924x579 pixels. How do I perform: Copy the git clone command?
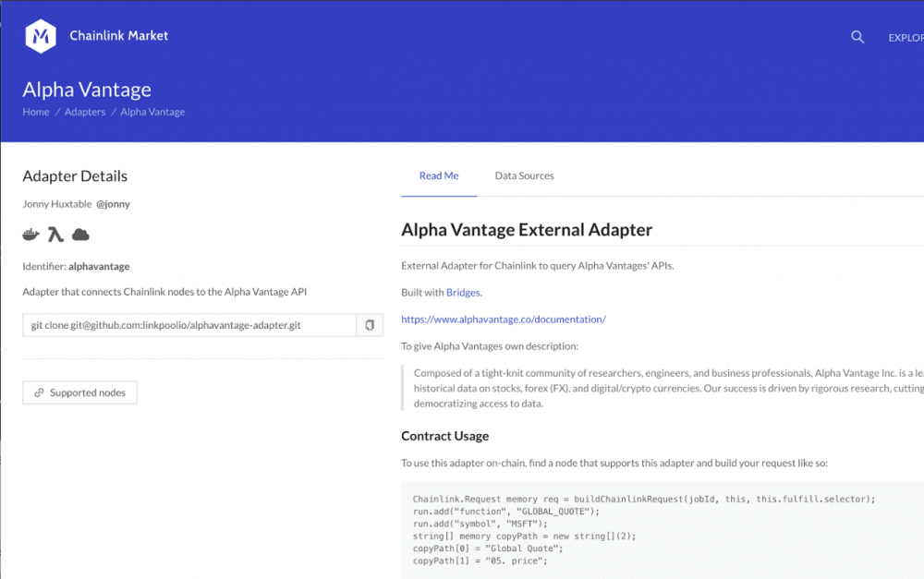(x=370, y=325)
